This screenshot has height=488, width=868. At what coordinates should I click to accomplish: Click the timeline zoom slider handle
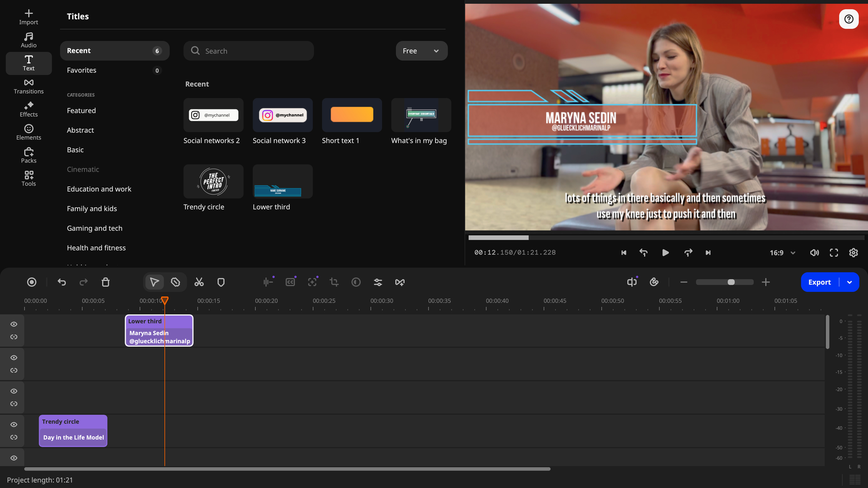(x=731, y=282)
